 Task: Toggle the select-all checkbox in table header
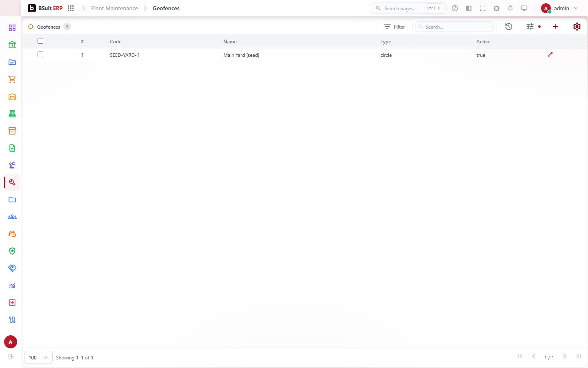[x=40, y=41]
